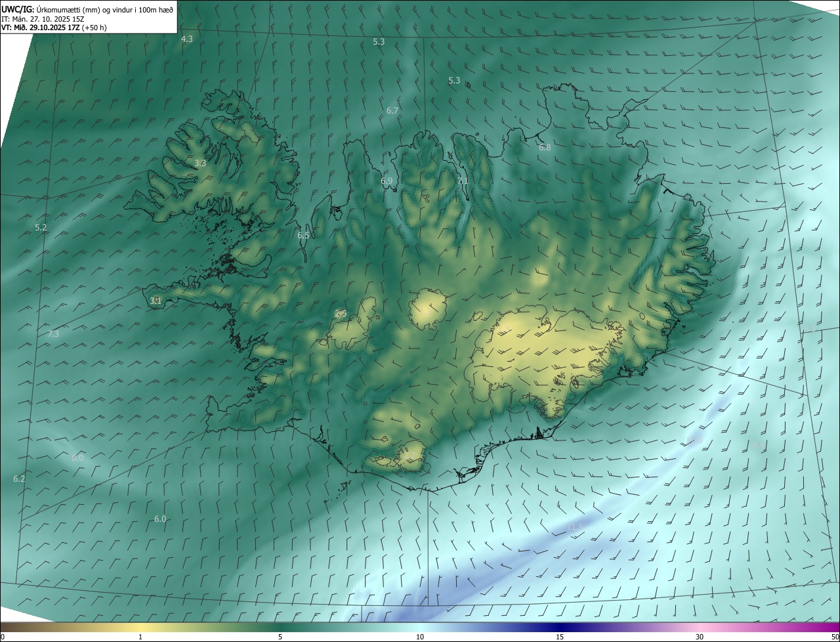Click the 'UWC/IG: Úrkomumætti (mm)' title line
This screenshot has height=642, width=840.
tap(87, 9)
